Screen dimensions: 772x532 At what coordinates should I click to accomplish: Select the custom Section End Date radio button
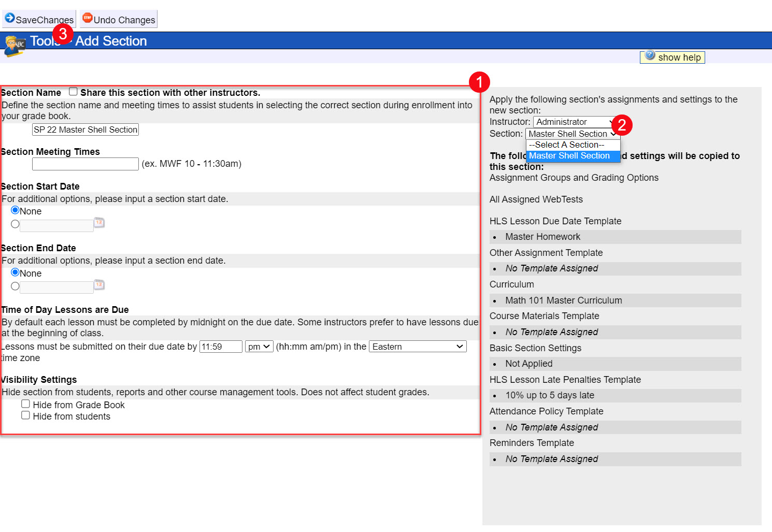pos(15,286)
